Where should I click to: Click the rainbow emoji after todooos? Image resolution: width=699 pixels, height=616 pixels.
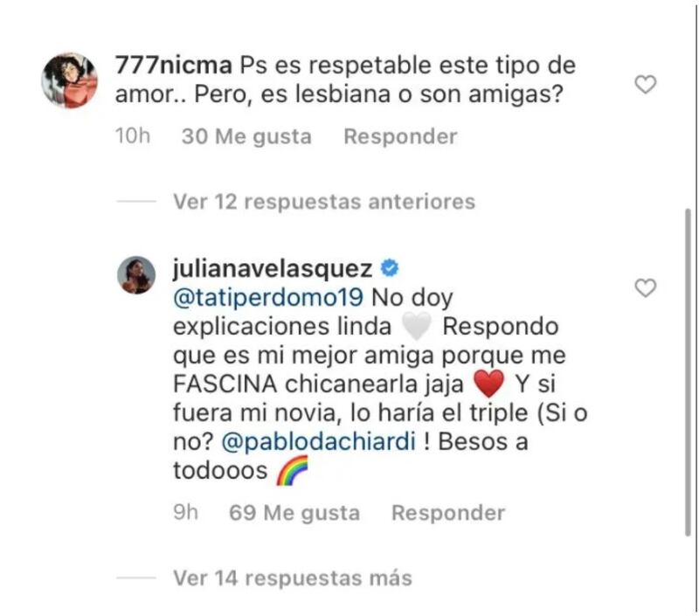tap(292, 470)
